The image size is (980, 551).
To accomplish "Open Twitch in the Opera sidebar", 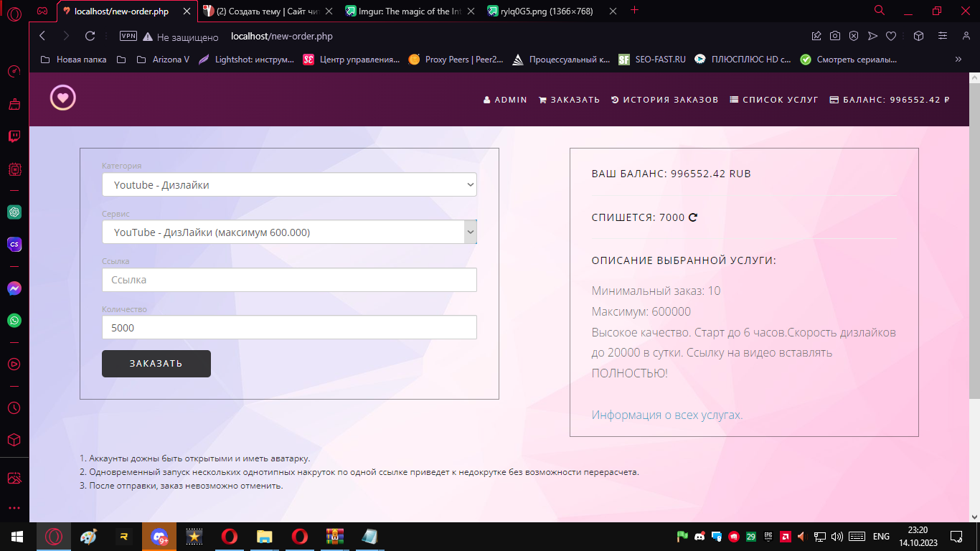I will click(14, 136).
